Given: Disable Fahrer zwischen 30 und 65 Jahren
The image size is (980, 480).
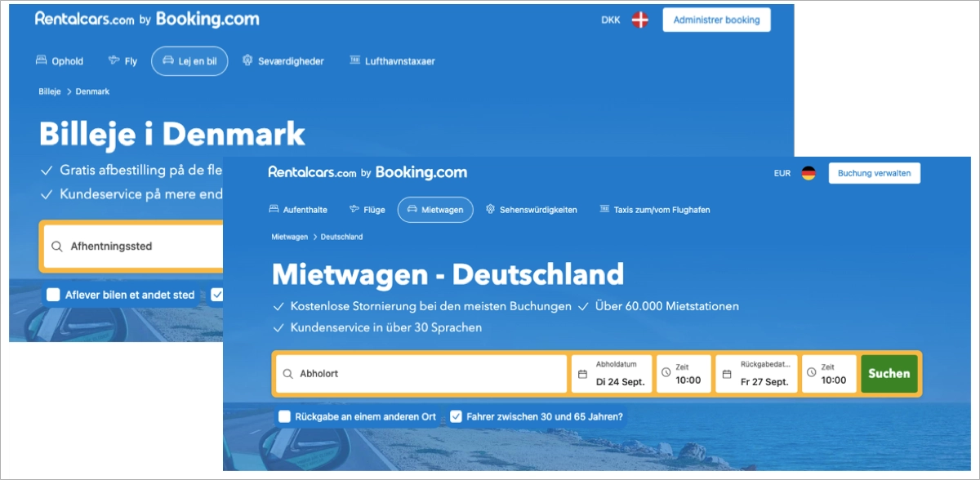Looking at the screenshot, I should [456, 416].
